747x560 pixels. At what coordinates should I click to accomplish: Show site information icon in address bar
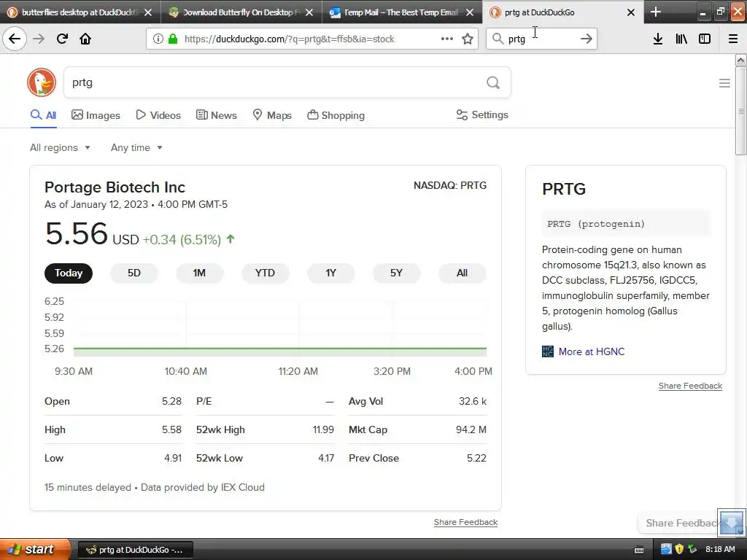point(158,39)
